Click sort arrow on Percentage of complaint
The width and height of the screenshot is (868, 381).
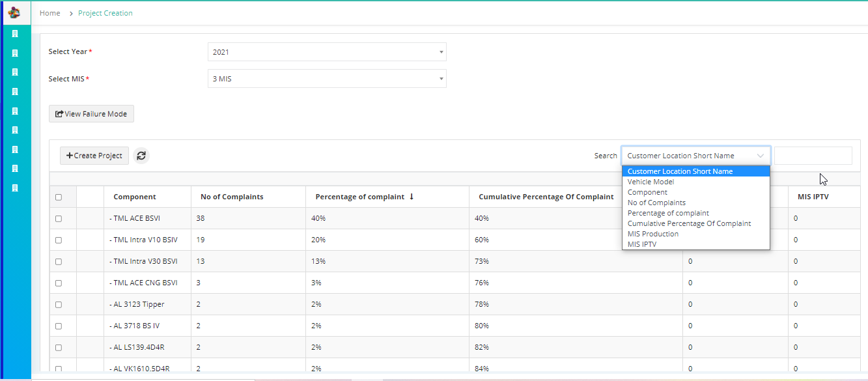[x=412, y=197]
